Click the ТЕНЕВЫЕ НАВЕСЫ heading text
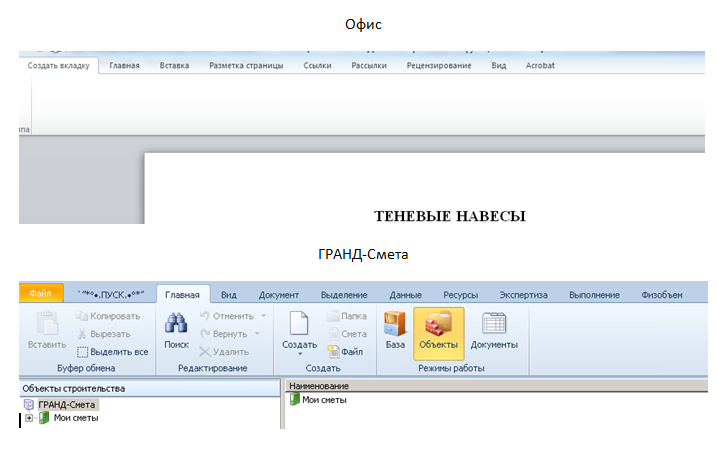717x458 pixels. (450, 216)
